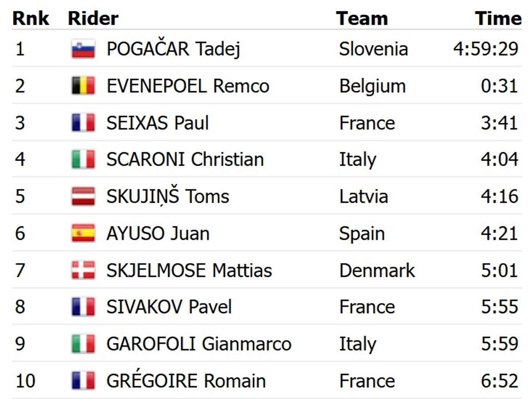532x399 pixels.
Task: Sort by the Rnk column header
Action: (31, 19)
